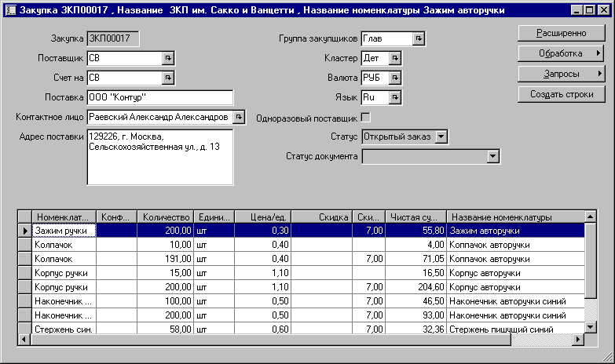615x364 pixels.
Task: Select the row marker arrow of Зажим ручки row
Action: (25, 231)
